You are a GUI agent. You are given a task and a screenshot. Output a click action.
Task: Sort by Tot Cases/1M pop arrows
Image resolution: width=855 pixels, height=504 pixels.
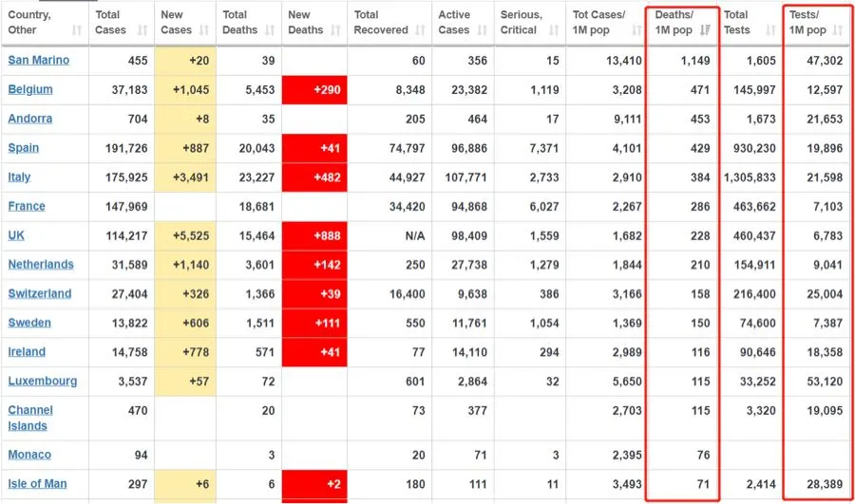click(636, 30)
